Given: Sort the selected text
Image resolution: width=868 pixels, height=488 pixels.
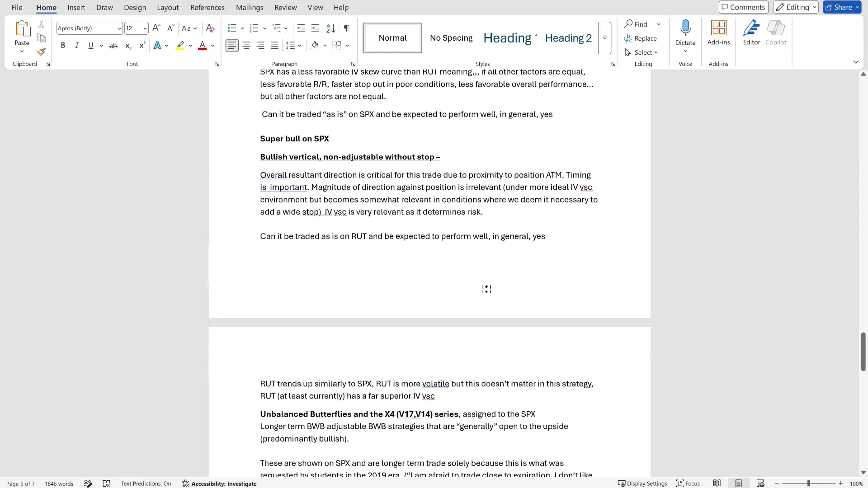Looking at the screenshot, I should 331,28.
